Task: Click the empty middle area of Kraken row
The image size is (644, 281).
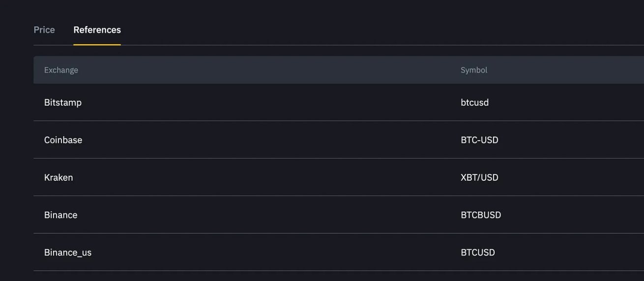Action: coord(265,177)
